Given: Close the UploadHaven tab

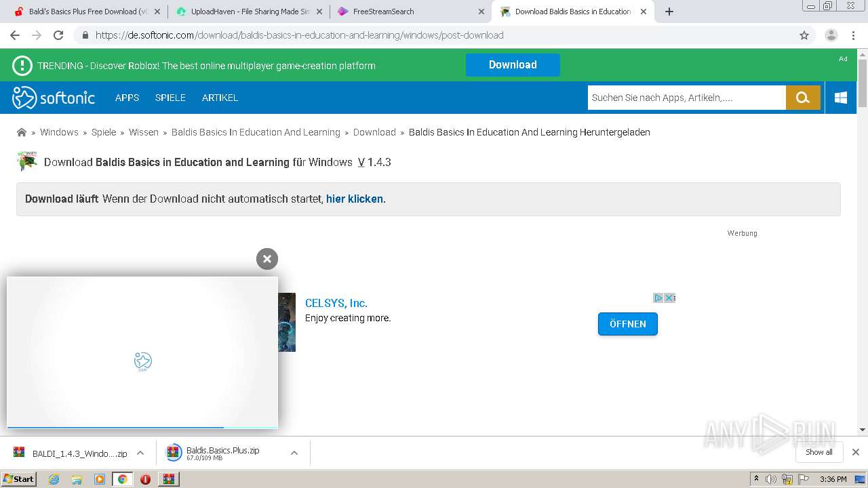Looking at the screenshot, I should pyautogui.click(x=319, y=12).
